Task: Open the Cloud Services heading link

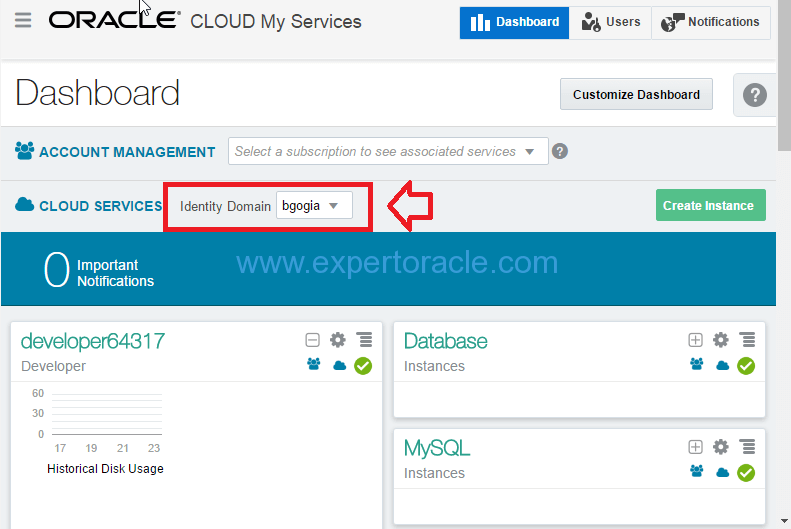Action: 100,206
